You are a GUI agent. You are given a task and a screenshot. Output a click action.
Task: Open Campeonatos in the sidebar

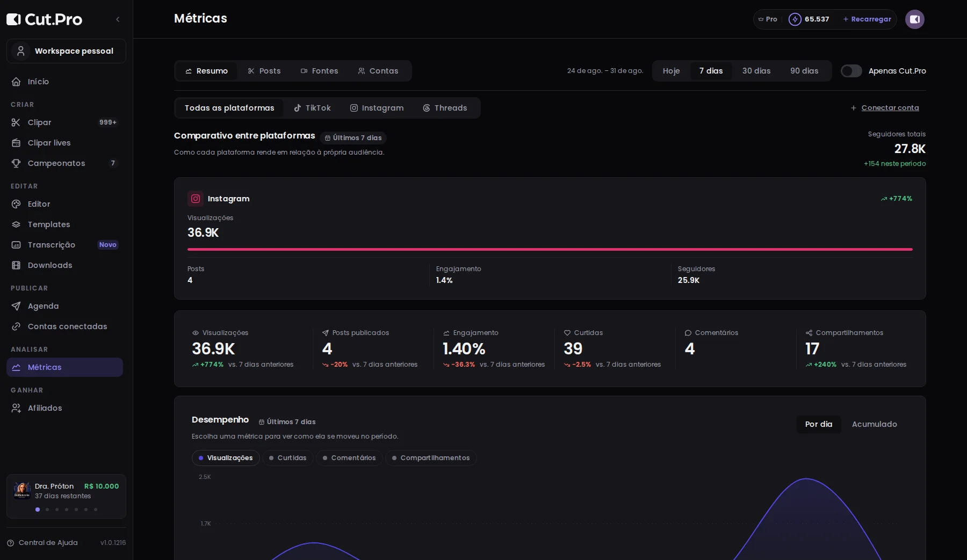(x=64, y=163)
